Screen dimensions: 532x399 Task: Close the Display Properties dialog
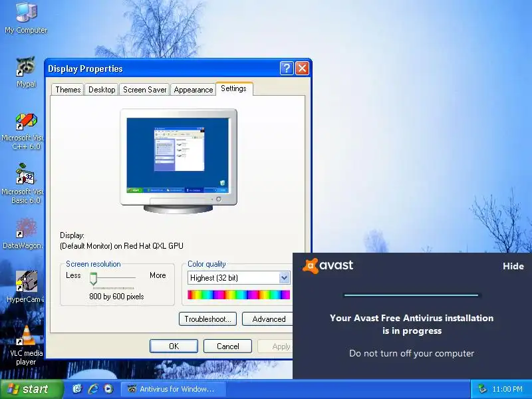tap(302, 68)
